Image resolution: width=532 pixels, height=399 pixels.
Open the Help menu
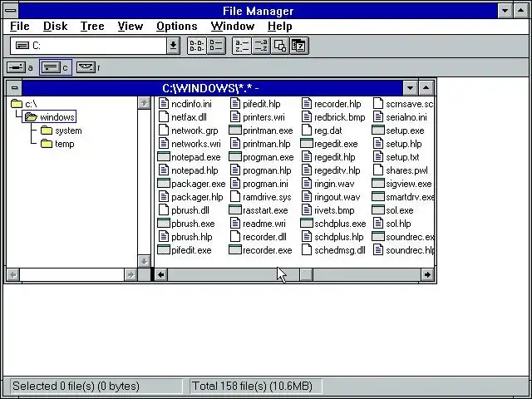(279, 26)
